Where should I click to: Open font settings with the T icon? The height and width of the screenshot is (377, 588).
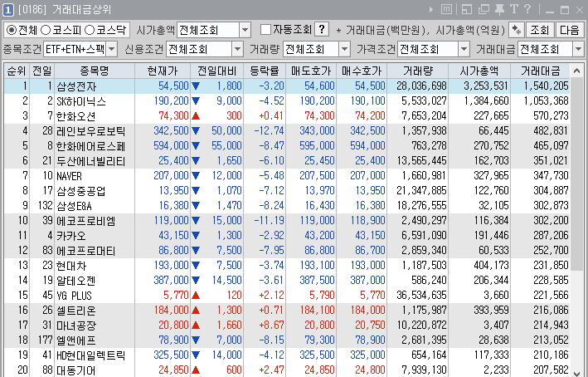click(x=513, y=9)
